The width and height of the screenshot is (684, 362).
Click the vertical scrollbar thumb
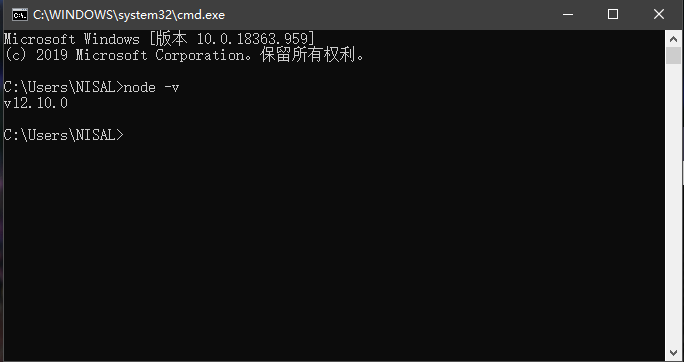pyautogui.click(x=673, y=55)
